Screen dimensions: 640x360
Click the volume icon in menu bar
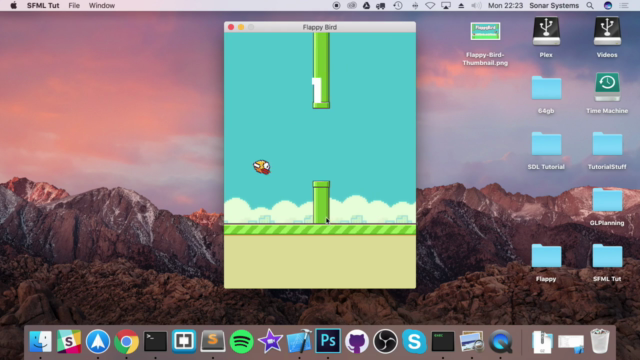(x=476, y=5)
